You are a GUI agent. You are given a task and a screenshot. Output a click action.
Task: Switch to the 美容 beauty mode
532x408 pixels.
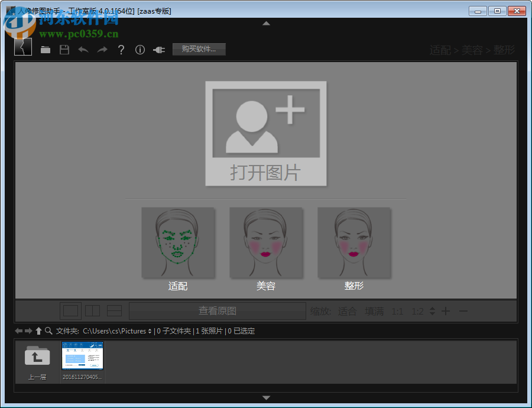click(x=266, y=242)
